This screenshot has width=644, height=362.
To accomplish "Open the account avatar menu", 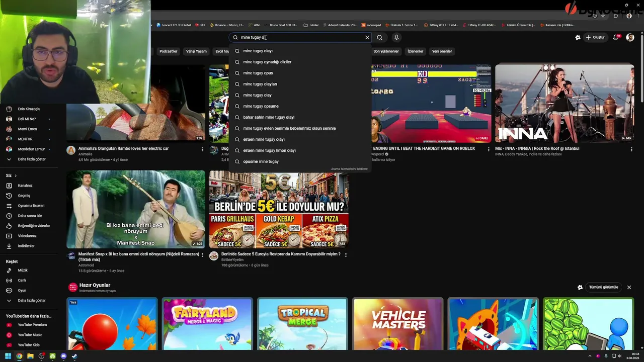I will [x=630, y=37].
